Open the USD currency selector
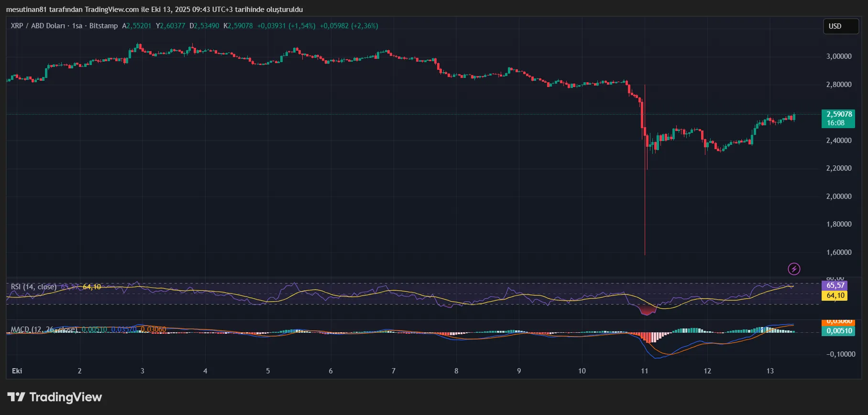The image size is (868, 415). 840,26
